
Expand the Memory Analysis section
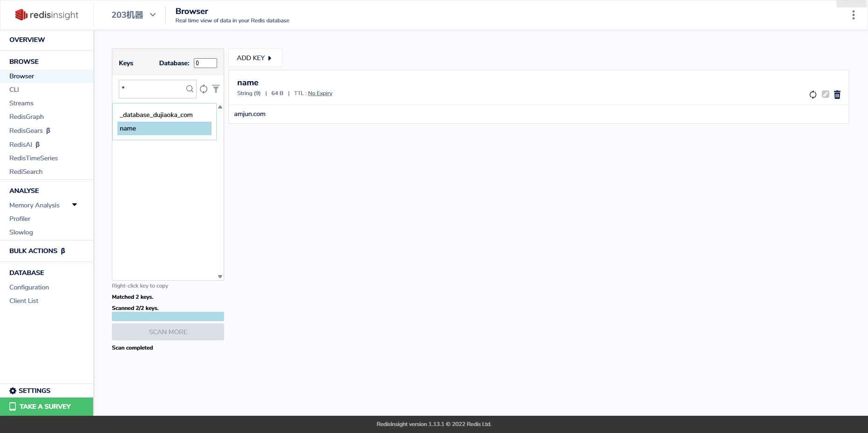[x=75, y=205]
